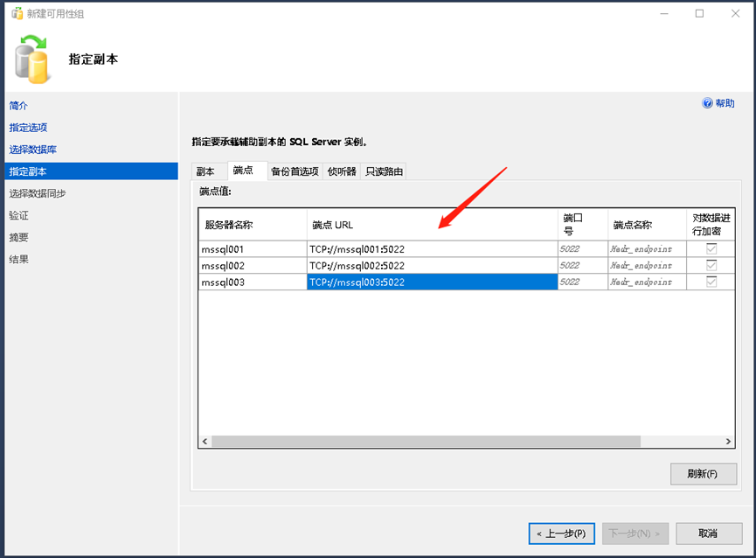This screenshot has width=756, height=558.
Task: Open the 侦听器 tab
Action: tap(342, 171)
